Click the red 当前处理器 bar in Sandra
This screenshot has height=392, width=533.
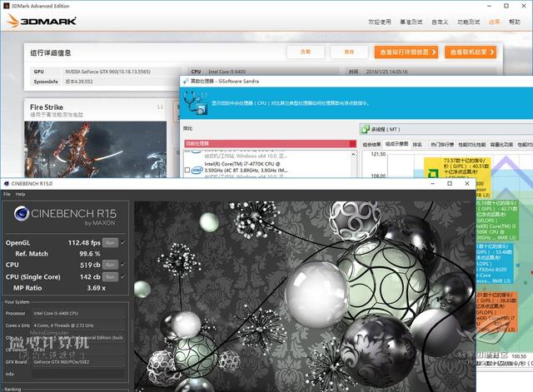click(270, 143)
